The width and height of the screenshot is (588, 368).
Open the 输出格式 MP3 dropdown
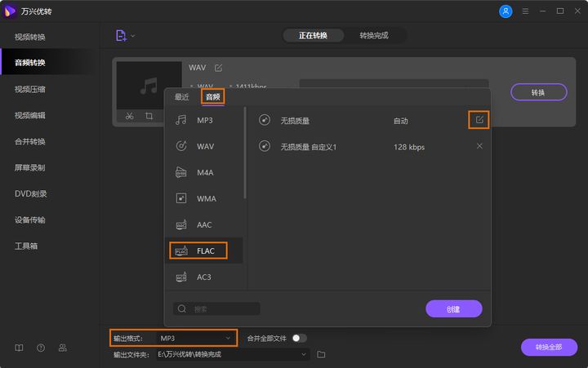coord(195,339)
